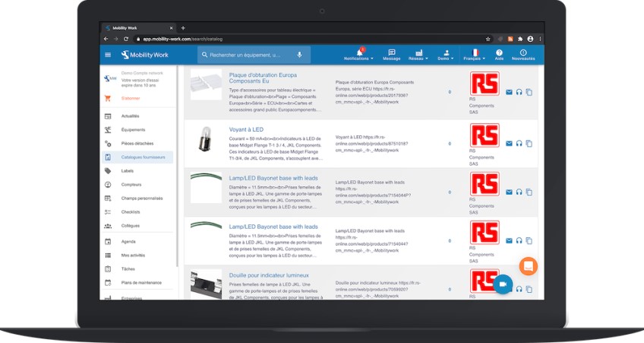Click the Plaque d'obturation product thumbnail
644x343 pixels.
point(206,84)
